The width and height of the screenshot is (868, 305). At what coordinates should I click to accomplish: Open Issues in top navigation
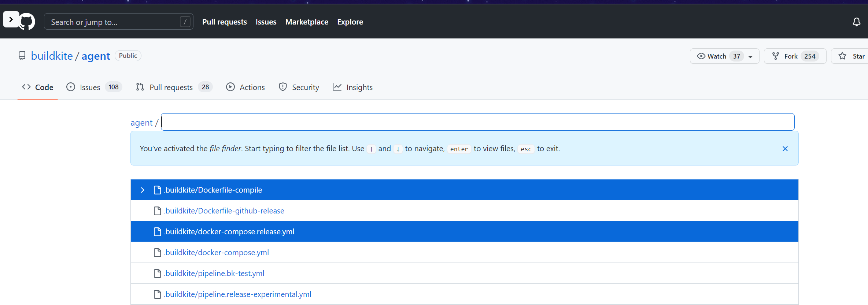(x=266, y=22)
